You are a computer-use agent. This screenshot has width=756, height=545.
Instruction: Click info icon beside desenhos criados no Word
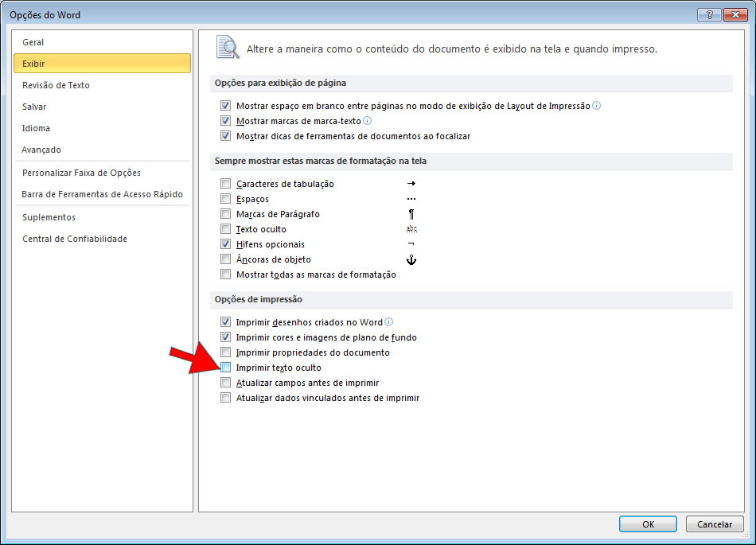tap(388, 321)
